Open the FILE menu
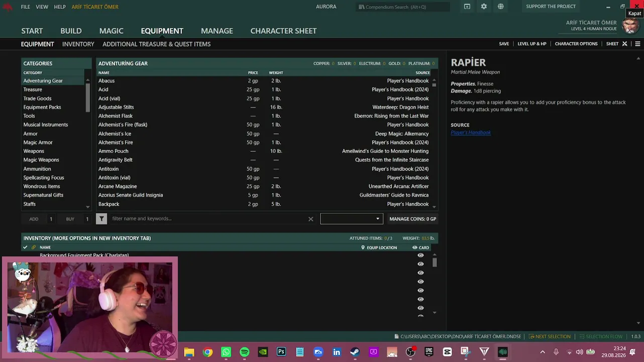 coord(26,7)
